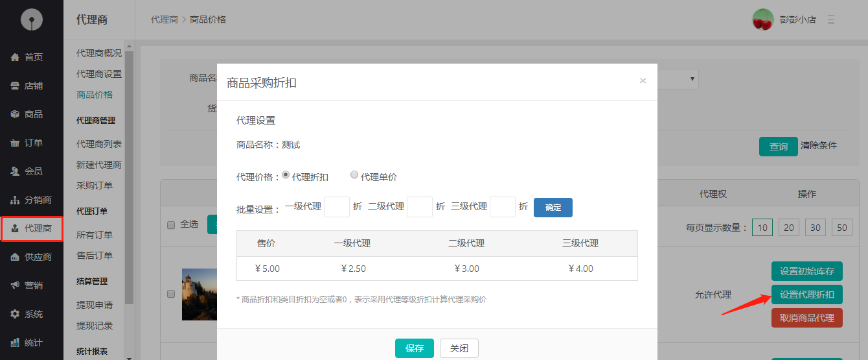The height and width of the screenshot is (360, 868).
Task: Open the 订单 basket icon
Action: coord(15,143)
